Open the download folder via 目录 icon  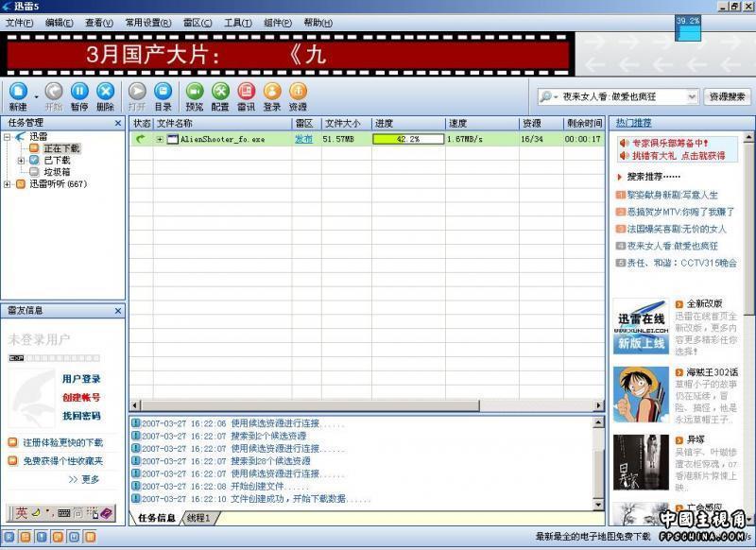[163, 91]
